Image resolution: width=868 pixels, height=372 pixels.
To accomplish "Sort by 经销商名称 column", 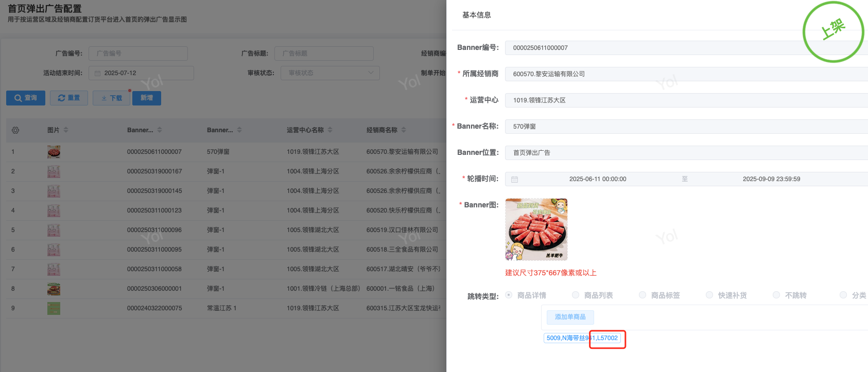I will [404, 130].
